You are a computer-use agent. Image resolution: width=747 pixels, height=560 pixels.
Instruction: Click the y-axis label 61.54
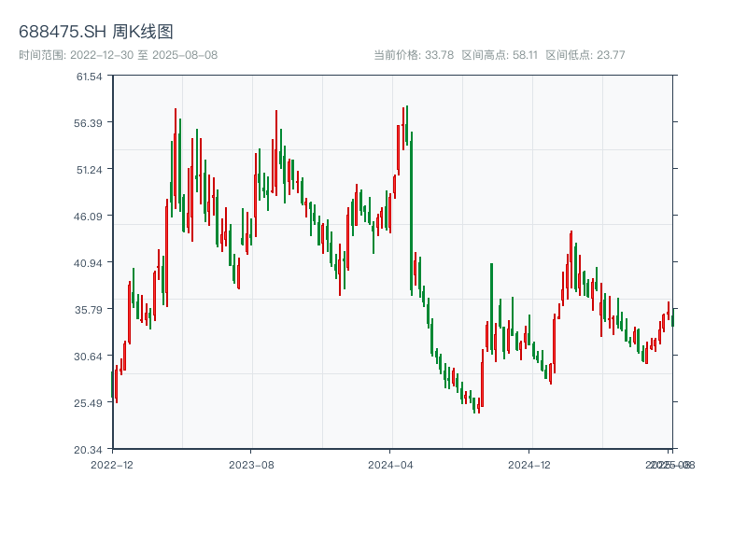click(x=89, y=77)
